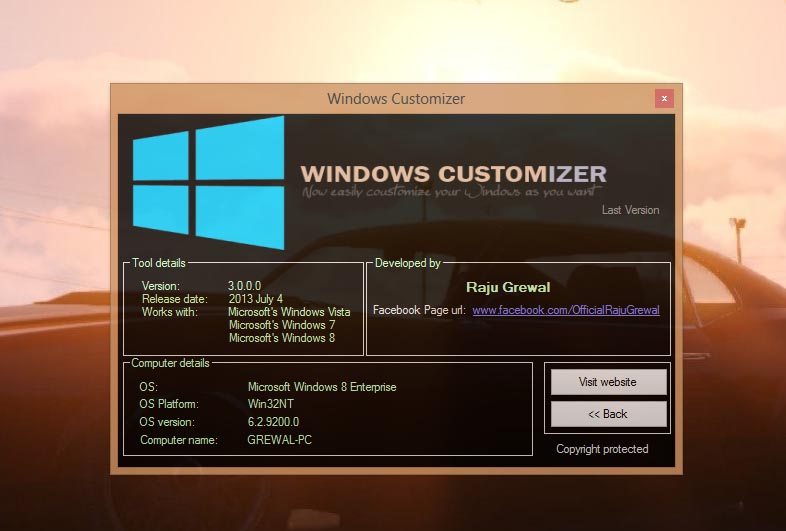Click the 'Computer name:' label
Image resolution: width=786 pixels, height=531 pixels.
(178, 440)
